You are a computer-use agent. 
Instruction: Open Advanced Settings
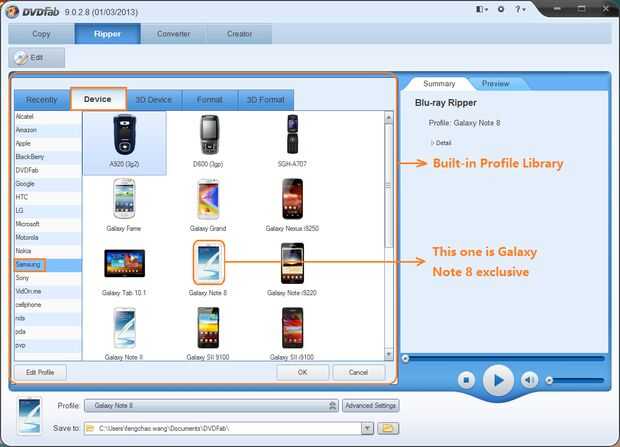[x=370, y=405]
